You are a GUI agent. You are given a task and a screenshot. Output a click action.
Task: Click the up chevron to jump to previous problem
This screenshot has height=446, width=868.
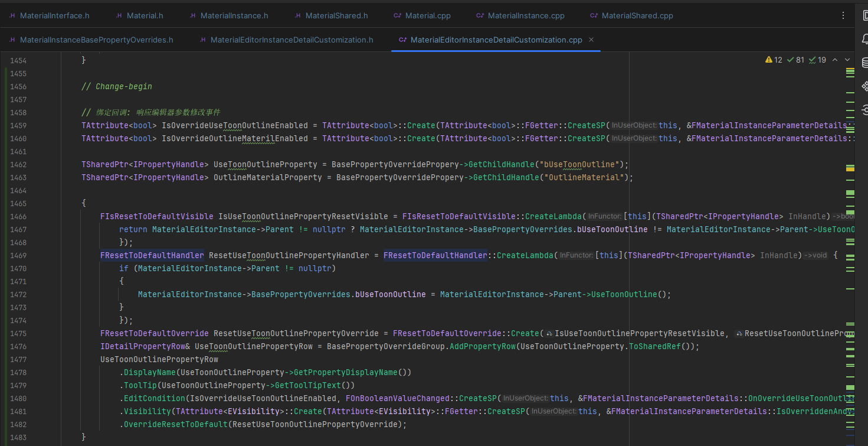click(x=835, y=59)
